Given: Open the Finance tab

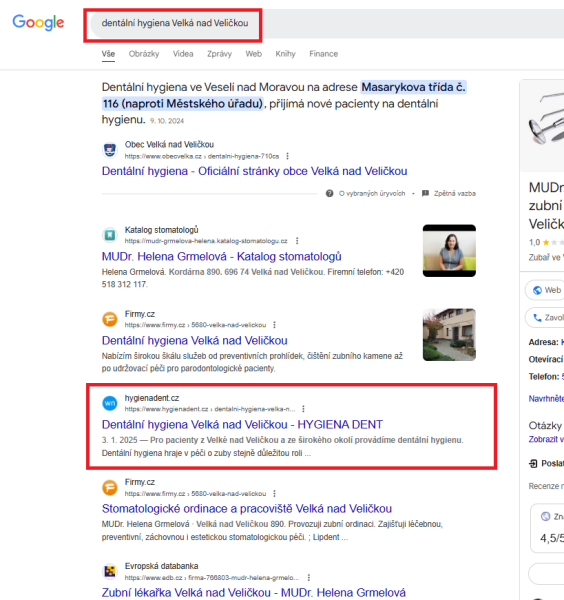Looking at the screenshot, I should (x=323, y=54).
